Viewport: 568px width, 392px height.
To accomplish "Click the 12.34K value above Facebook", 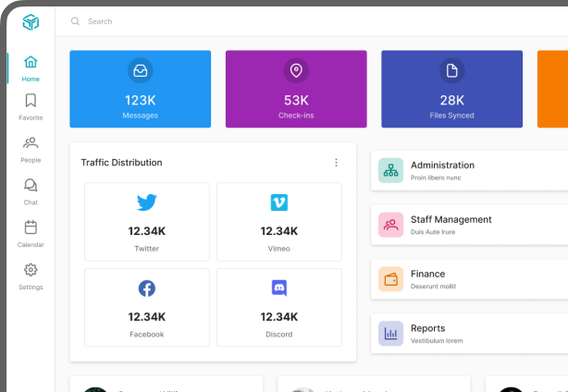I will pyautogui.click(x=147, y=317).
